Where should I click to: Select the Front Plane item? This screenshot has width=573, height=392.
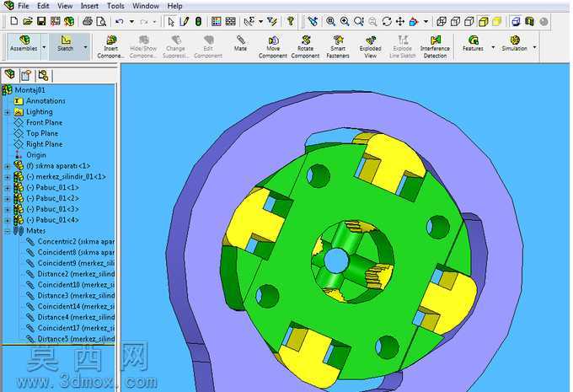pyautogui.click(x=44, y=122)
